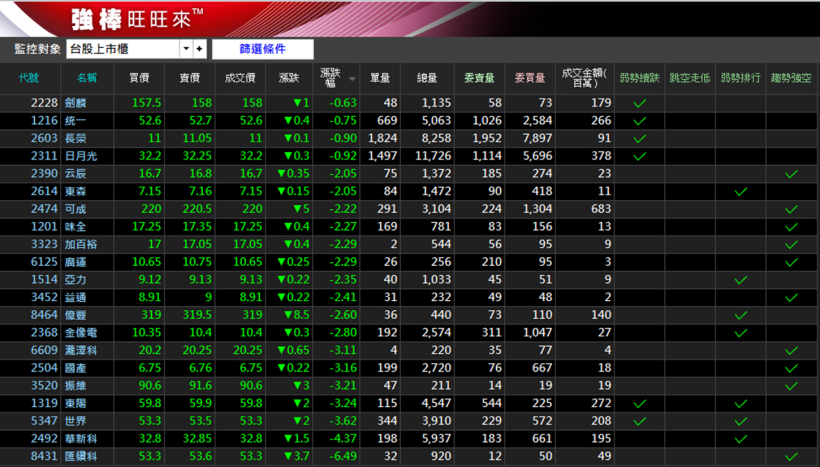Image resolution: width=820 pixels, height=467 pixels.
Task: Click 成交價 value 319 for 億豐
Action: pos(252,315)
